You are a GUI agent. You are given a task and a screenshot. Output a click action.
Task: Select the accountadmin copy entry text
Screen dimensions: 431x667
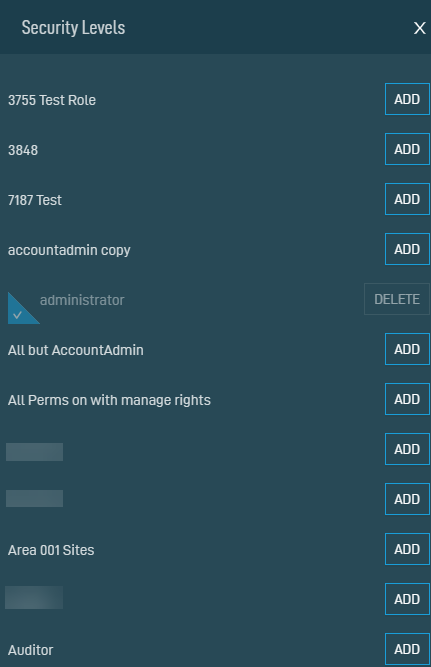coord(69,250)
